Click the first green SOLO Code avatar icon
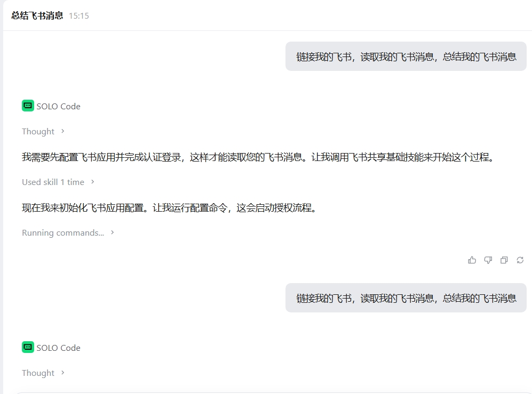Viewport: 532px width, 394px height. (28, 106)
